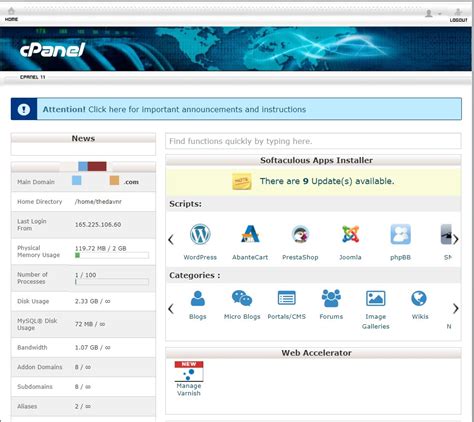Open the Wikis category icon
474x422 pixels.
pos(419,298)
